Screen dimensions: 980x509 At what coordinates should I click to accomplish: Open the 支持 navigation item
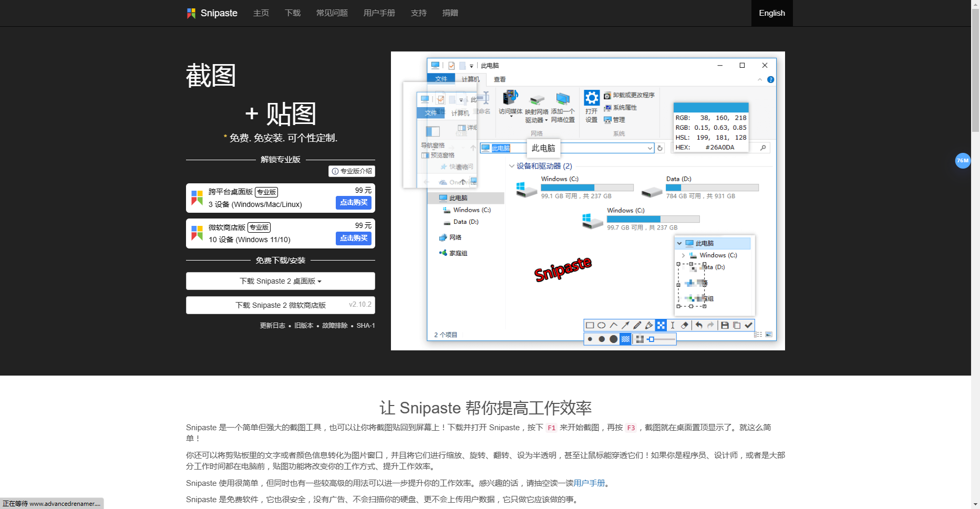tap(419, 13)
